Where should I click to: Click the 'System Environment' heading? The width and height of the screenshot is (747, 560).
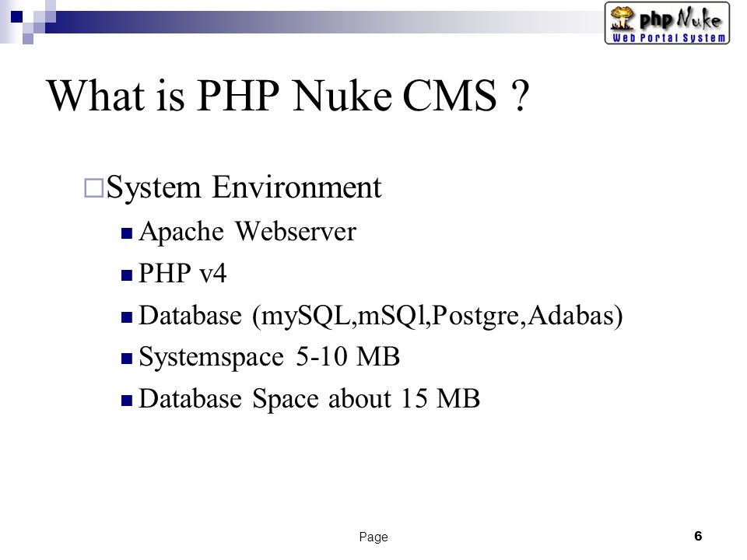pyautogui.click(x=244, y=187)
